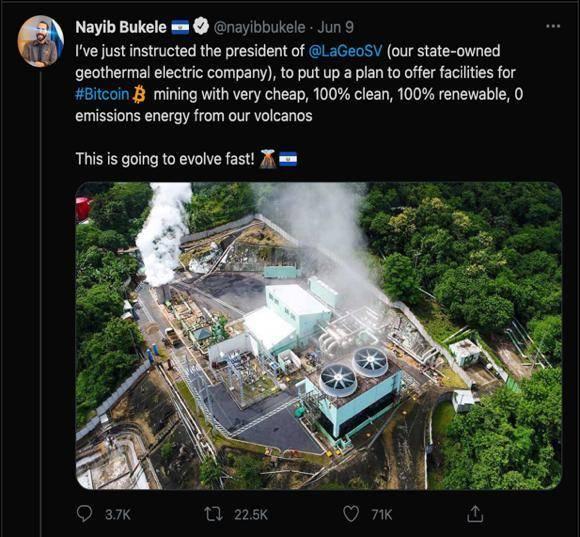
Task: Open the share upload icon
Action: point(475,514)
